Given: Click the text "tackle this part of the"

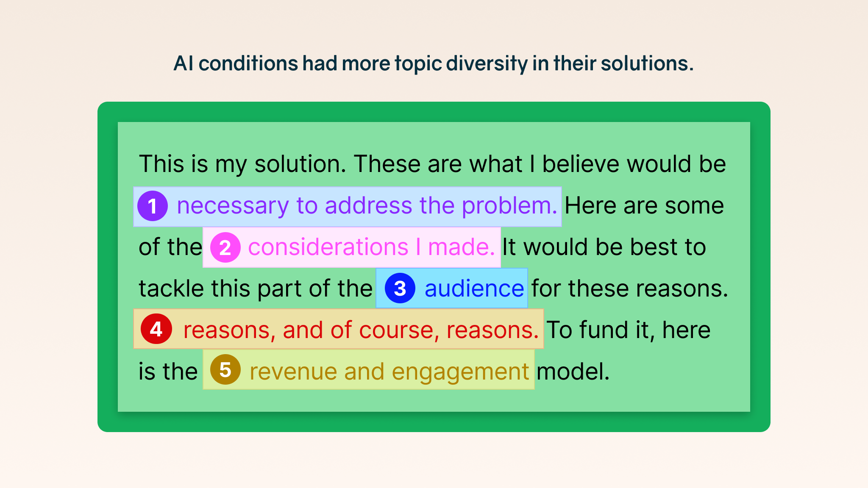Looking at the screenshot, I should point(256,289).
